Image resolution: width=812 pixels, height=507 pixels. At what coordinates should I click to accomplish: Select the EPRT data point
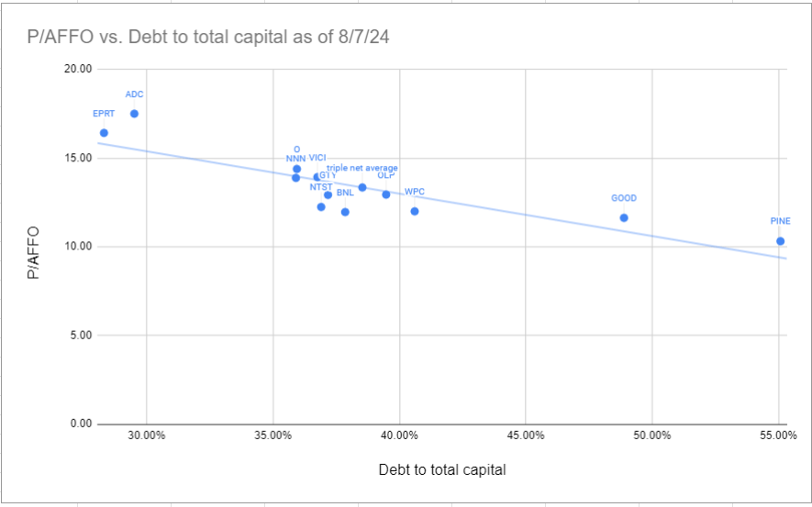click(104, 133)
